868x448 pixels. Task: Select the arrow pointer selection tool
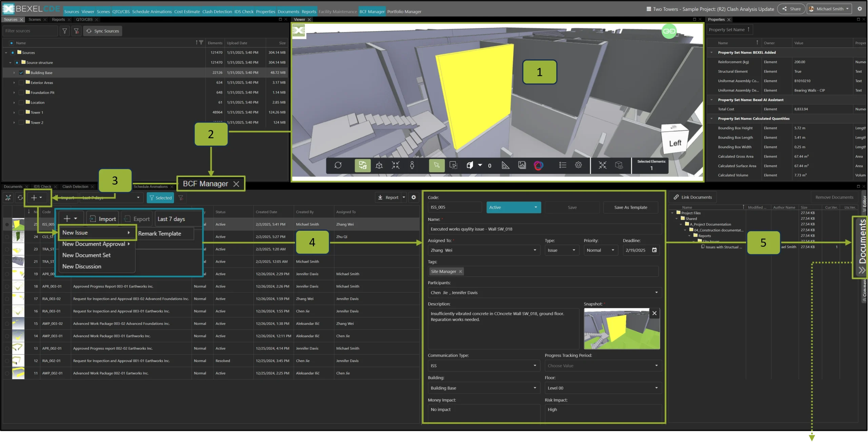pos(436,165)
